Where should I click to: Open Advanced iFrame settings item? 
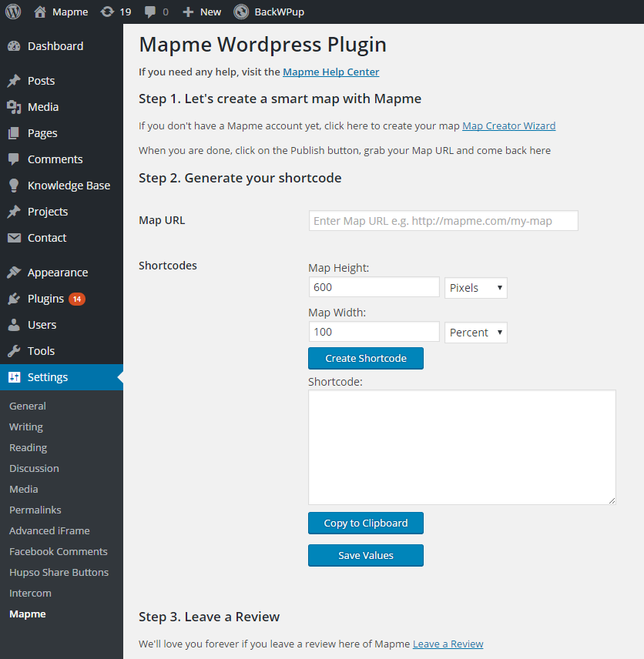point(49,530)
